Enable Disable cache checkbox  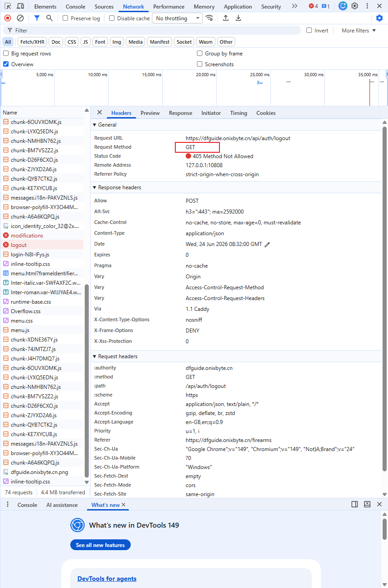(112, 18)
